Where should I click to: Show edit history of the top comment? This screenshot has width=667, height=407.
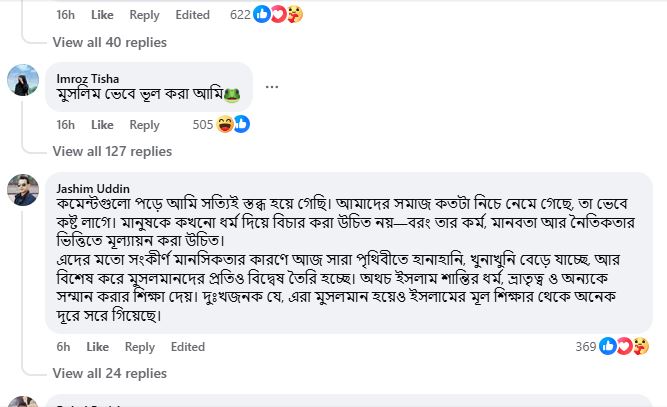(x=193, y=15)
